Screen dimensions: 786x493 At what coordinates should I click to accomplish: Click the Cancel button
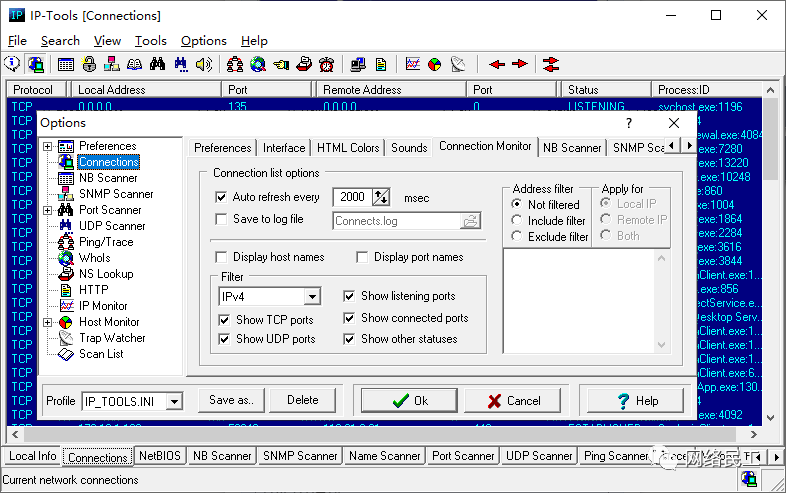coord(513,401)
